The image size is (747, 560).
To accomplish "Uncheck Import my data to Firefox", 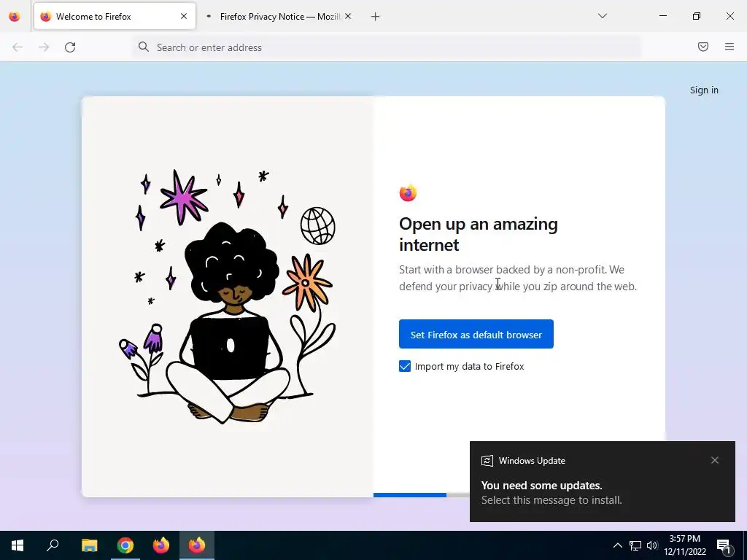I will point(404,366).
